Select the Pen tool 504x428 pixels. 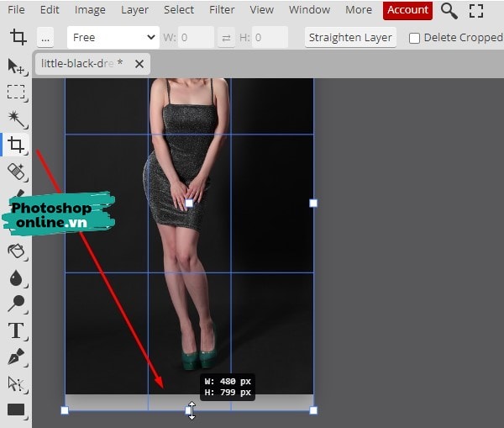point(16,357)
